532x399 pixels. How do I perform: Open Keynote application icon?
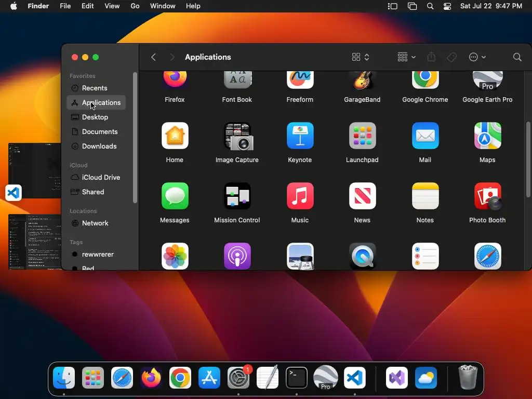(x=300, y=136)
